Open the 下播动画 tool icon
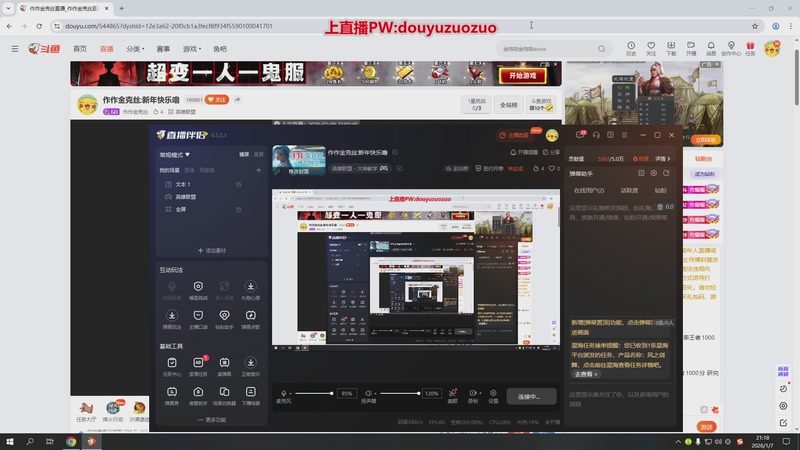Screen dimensions: 800x450 point(251,392)
